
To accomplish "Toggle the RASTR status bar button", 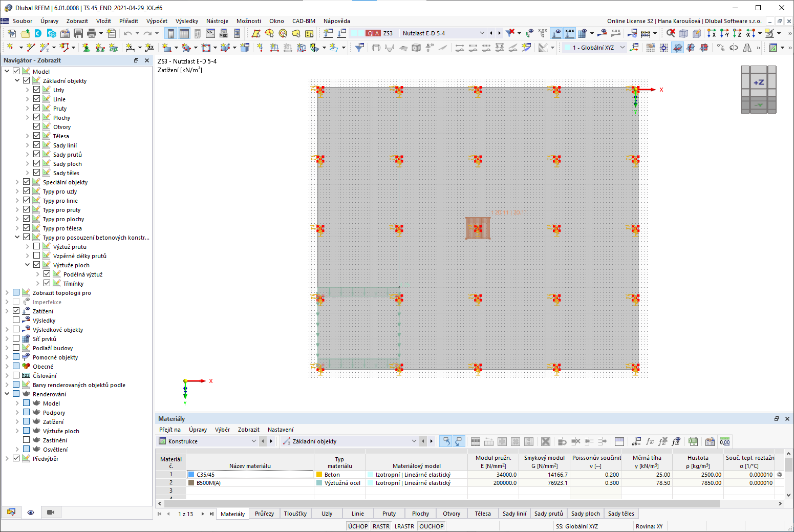I will tap(381, 526).
